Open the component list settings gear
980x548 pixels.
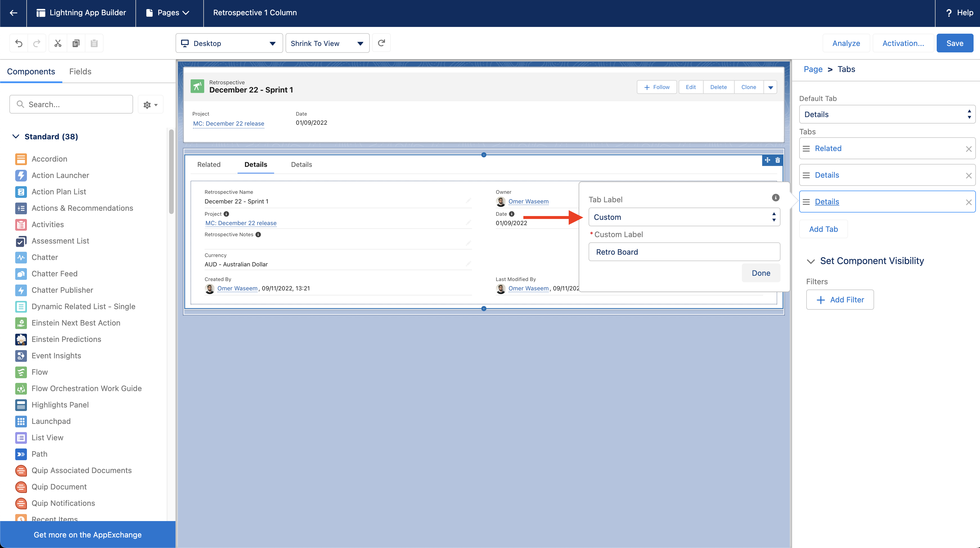click(150, 104)
